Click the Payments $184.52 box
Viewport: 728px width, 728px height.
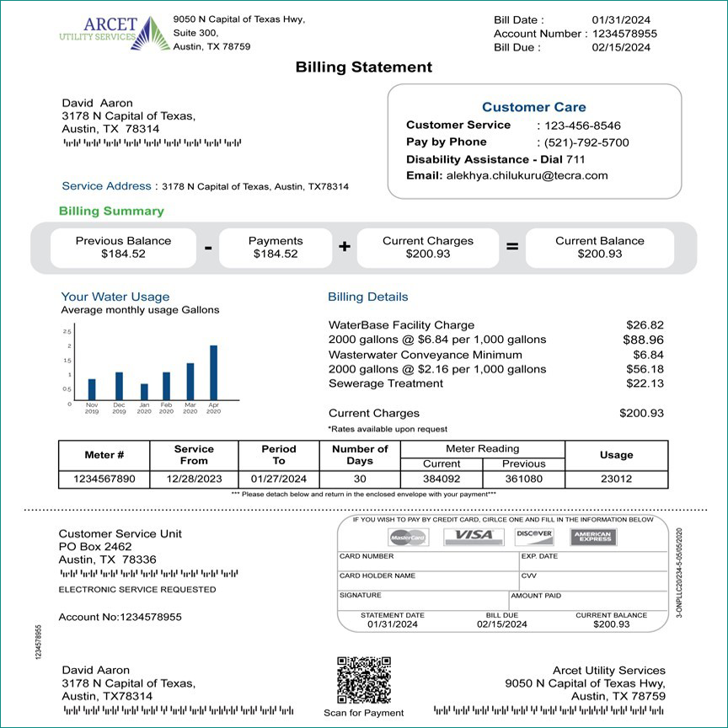point(276,248)
